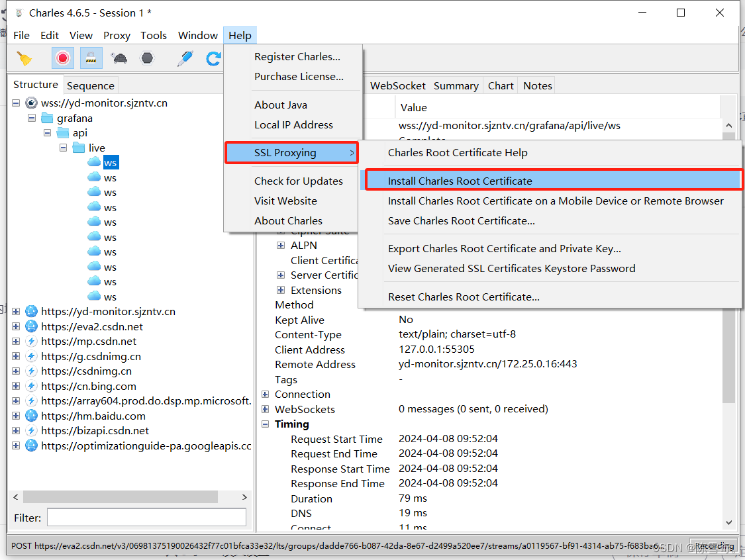
Task: Open the Summary tab
Action: [456, 85]
